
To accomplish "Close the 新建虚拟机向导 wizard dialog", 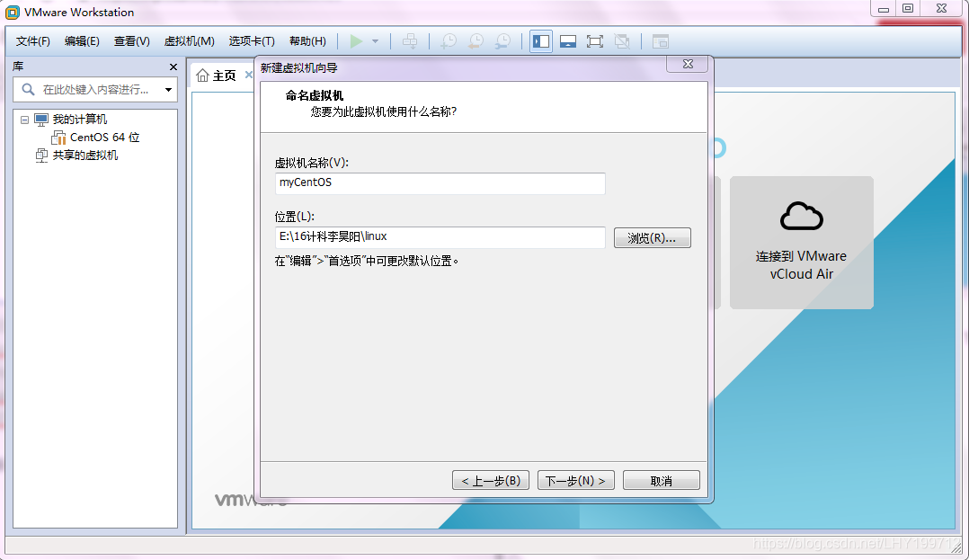I will pos(687,65).
